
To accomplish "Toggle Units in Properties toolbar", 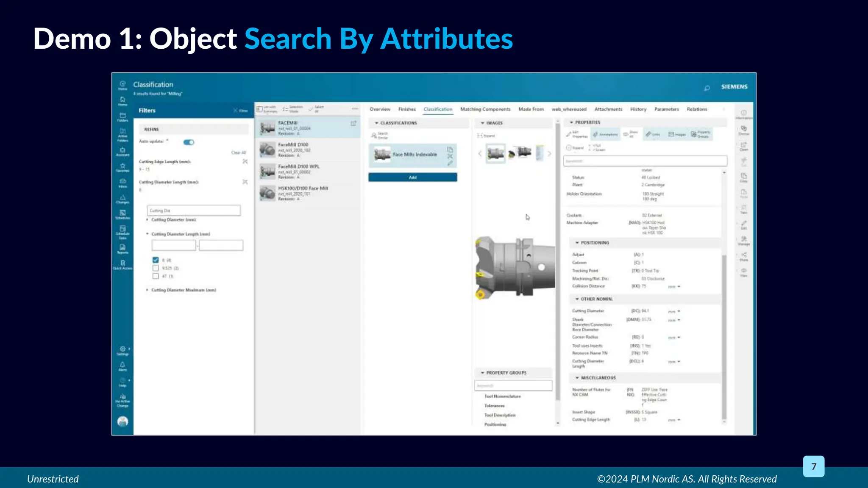I will point(653,134).
